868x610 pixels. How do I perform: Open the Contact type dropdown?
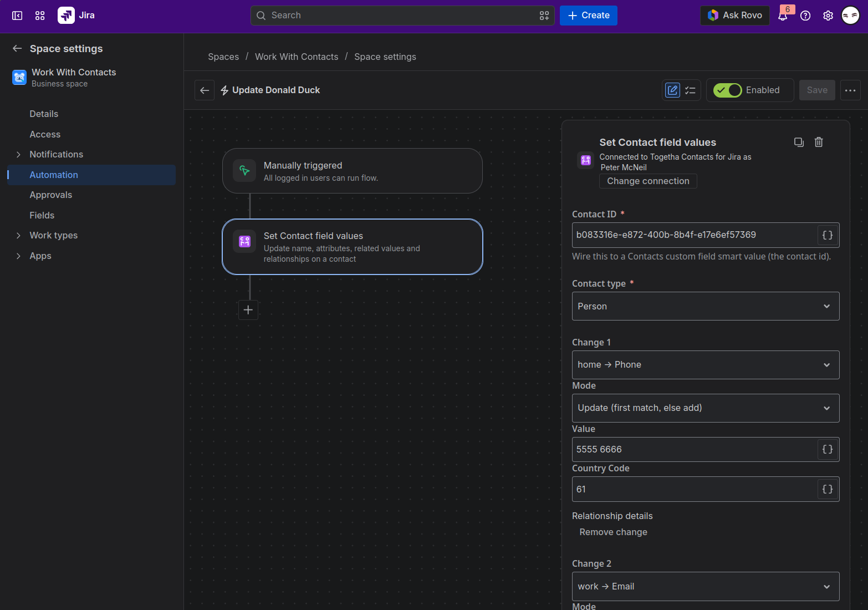[x=706, y=306]
